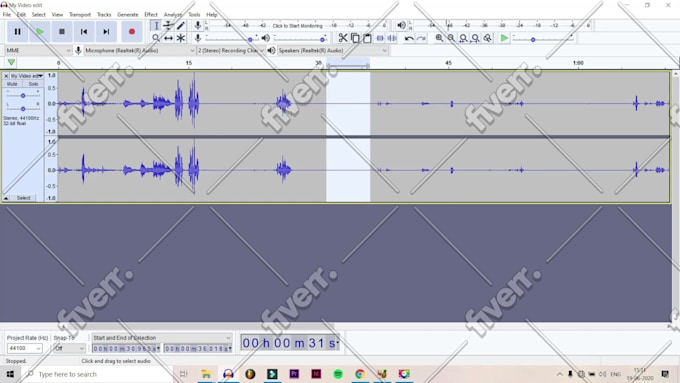Open Start and End of Selection dropdown
The width and height of the screenshot is (680, 383).
[x=161, y=337]
